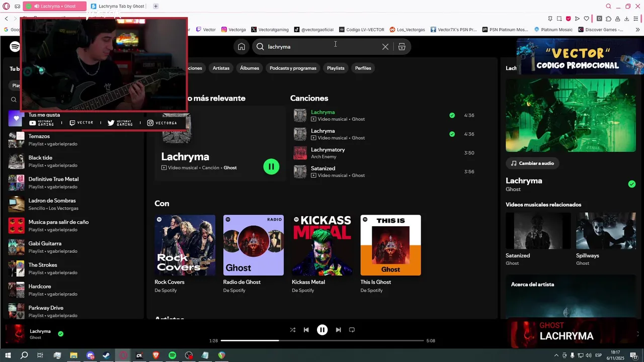Open Brave browser from the taskbar

click(x=155, y=355)
